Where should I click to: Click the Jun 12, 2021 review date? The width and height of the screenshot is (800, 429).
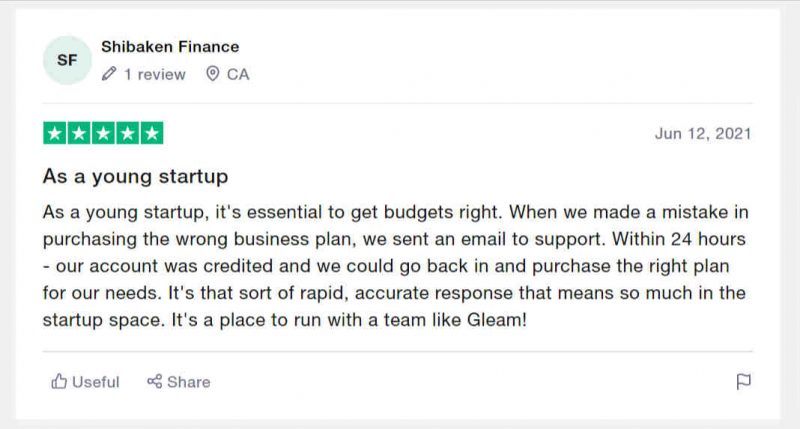(x=703, y=134)
